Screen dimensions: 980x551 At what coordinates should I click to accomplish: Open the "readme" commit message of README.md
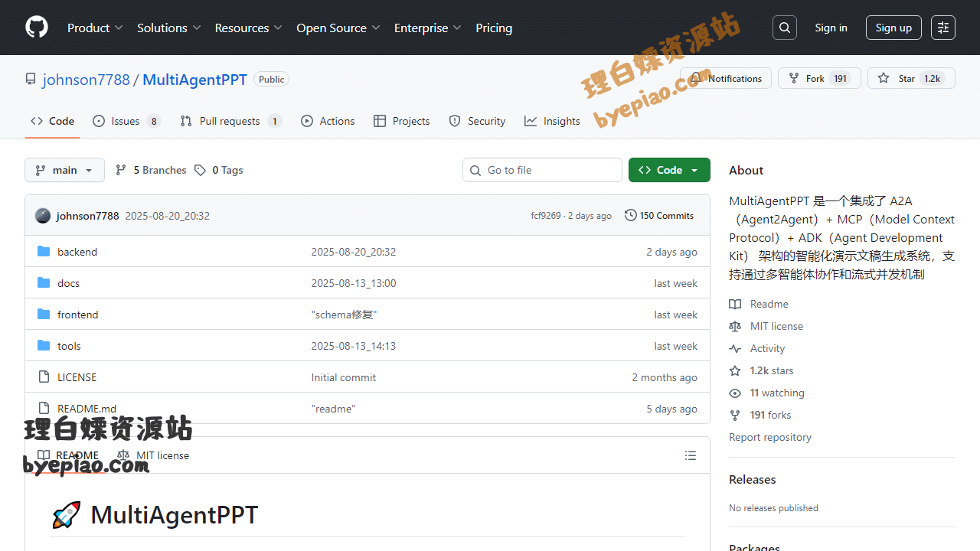[x=333, y=409]
